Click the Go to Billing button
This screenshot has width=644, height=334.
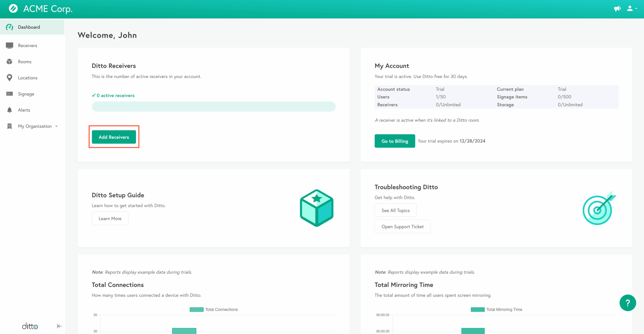pos(394,141)
